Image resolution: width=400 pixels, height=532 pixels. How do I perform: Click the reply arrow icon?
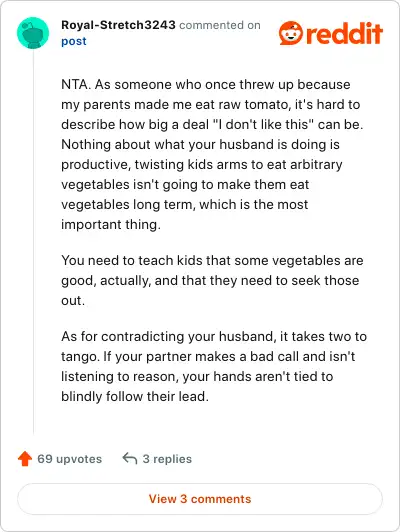pos(130,458)
